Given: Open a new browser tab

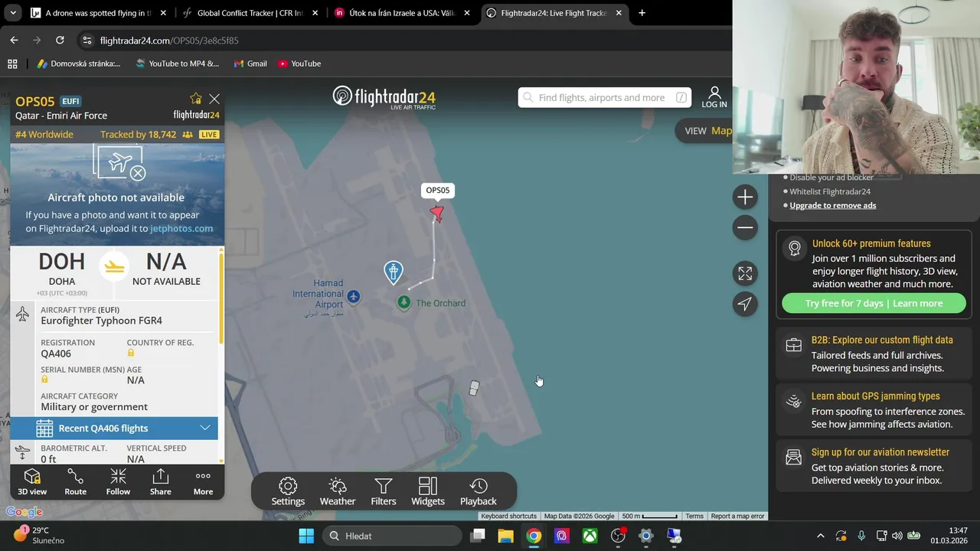Looking at the screenshot, I should (642, 13).
